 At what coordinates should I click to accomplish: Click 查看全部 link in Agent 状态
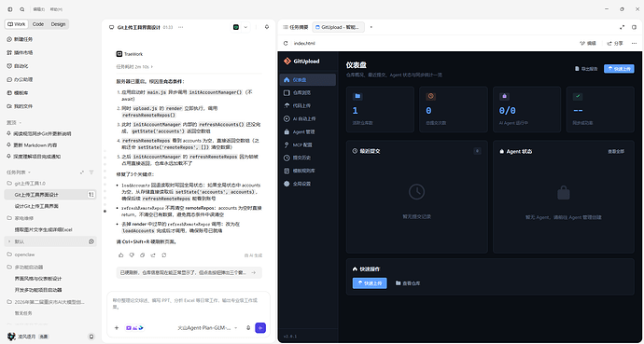coord(616,151)
